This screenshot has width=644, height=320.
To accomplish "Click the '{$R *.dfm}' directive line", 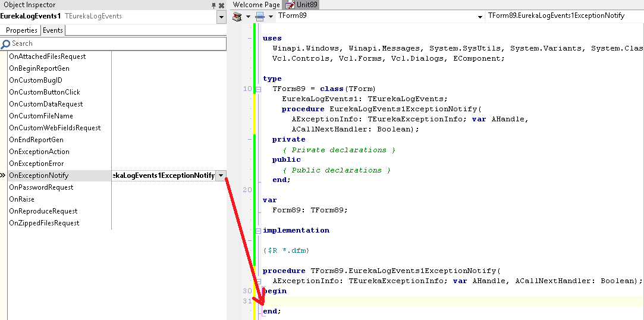I will (x=286, y=250).
